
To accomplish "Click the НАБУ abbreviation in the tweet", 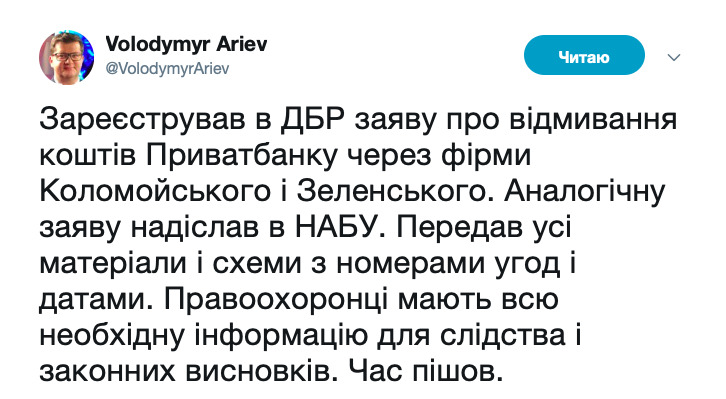I will click(339, 228).
